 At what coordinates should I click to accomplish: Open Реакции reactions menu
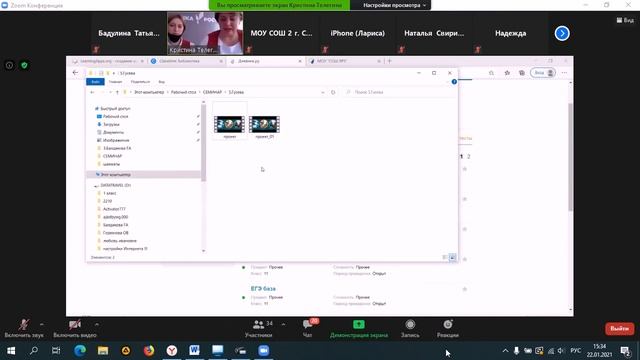[x=448, y=329]
